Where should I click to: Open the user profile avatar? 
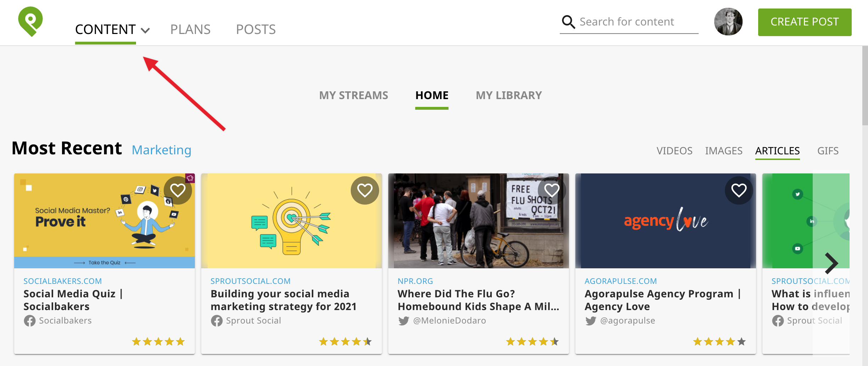pyautogui.click(x=728, y=22)
